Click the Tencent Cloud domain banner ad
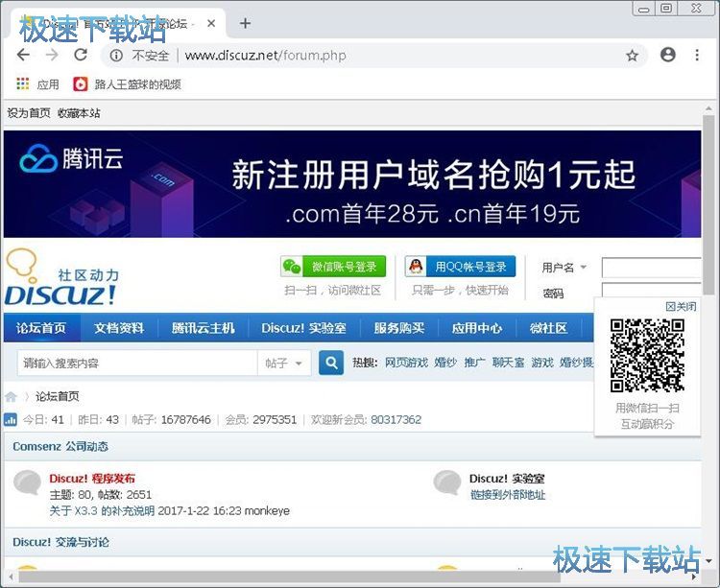This screenshot has height=588, width=720. point(352,184)
